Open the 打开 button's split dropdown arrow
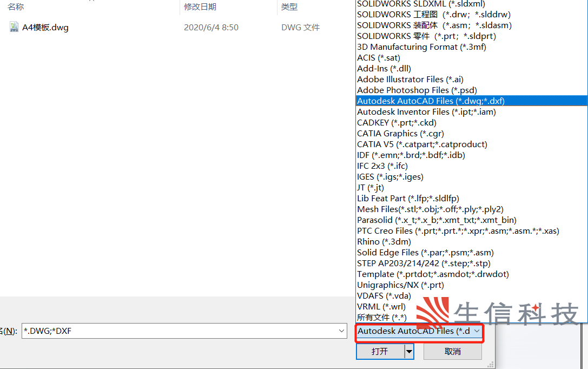588x369 pixels. tap(409, 352)
